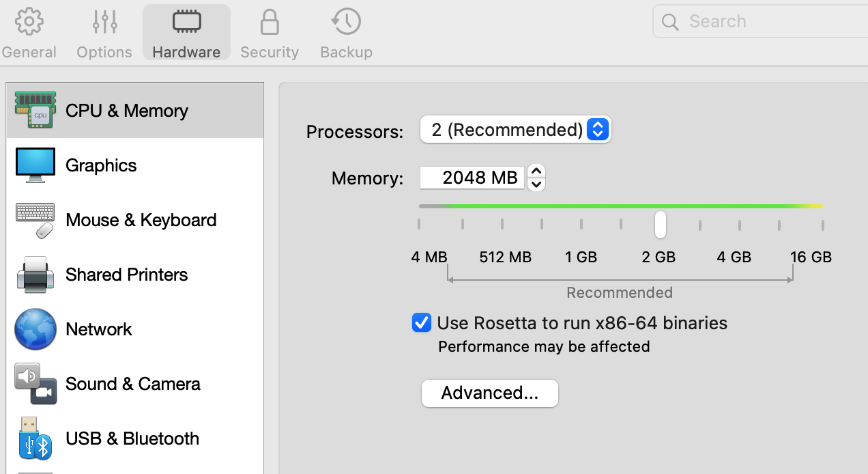Increase memory with the up stepper arrow
868x474 pixels.
(537, 171)
